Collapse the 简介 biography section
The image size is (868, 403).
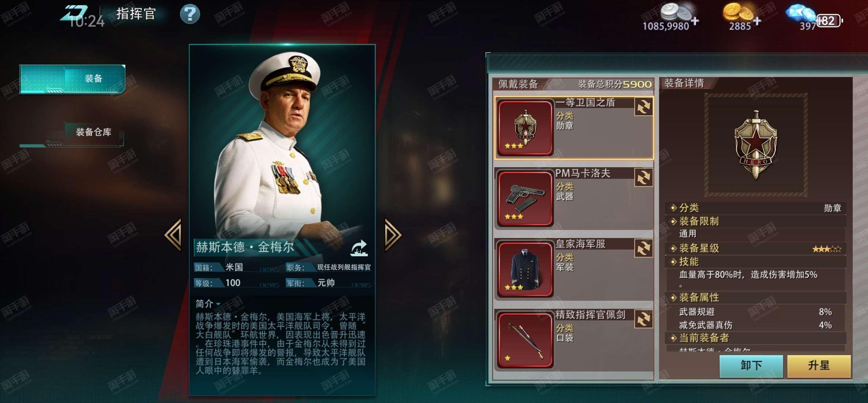pyautogui.click(x=208, y=304)
